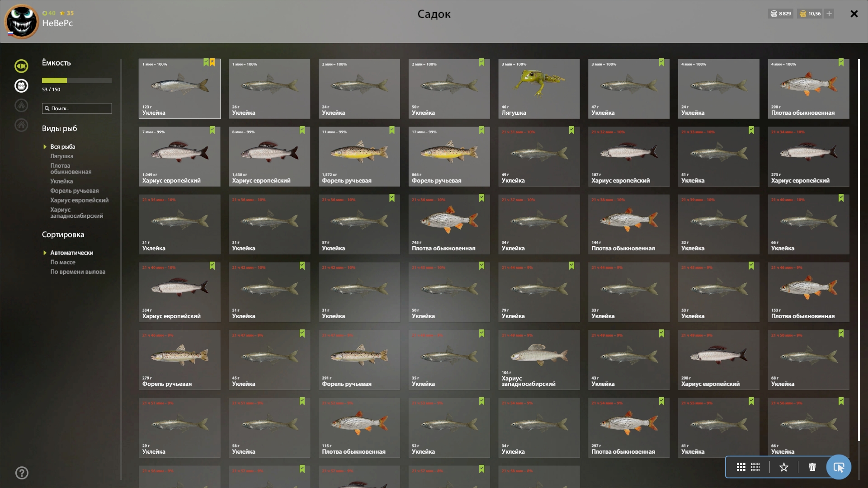Open the fish keepnet sidebar icon

pos(21,66)
